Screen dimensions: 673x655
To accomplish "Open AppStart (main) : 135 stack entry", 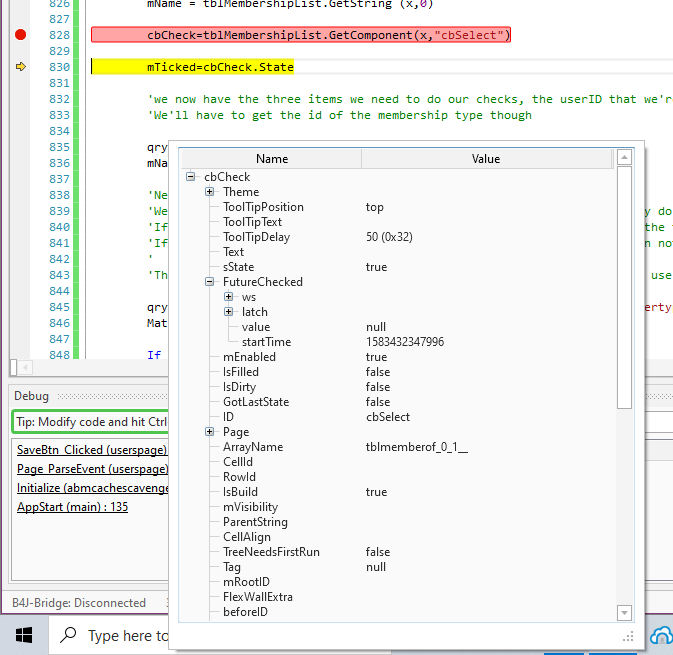I will (73, 507).
